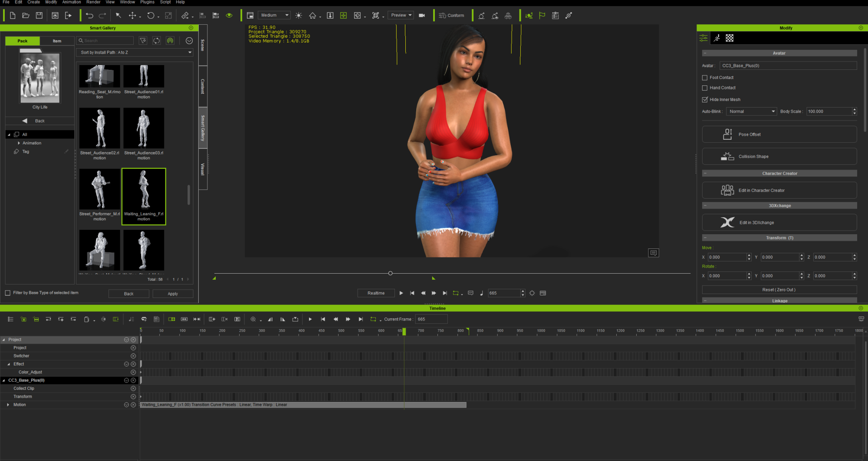This screenshot has width=868, height=461.
Task: Open the Render menu
Action: click(x=93, y=2)
